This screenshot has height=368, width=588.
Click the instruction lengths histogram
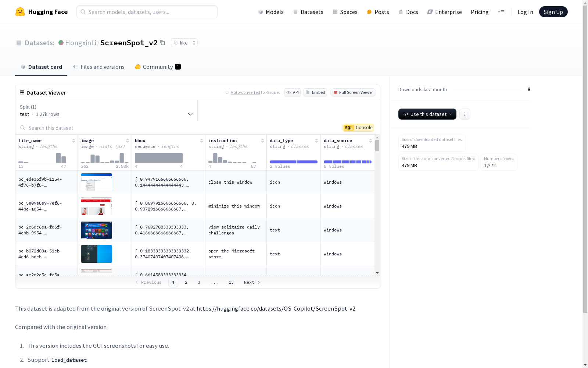tap(232, 158)
